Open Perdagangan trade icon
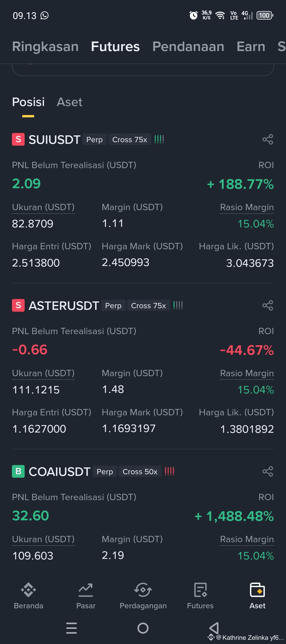Image resolution: width=286 pixels, height=644 pixels. 143,590
